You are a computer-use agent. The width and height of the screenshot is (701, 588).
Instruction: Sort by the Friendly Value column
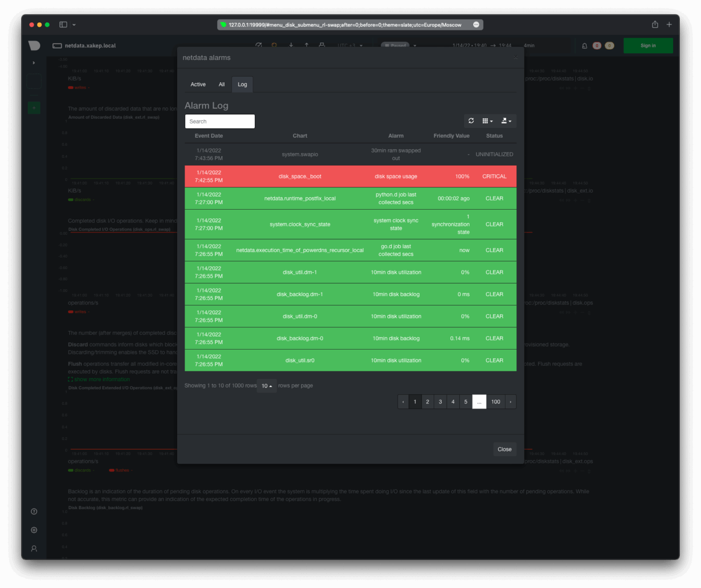pos(452,136)
